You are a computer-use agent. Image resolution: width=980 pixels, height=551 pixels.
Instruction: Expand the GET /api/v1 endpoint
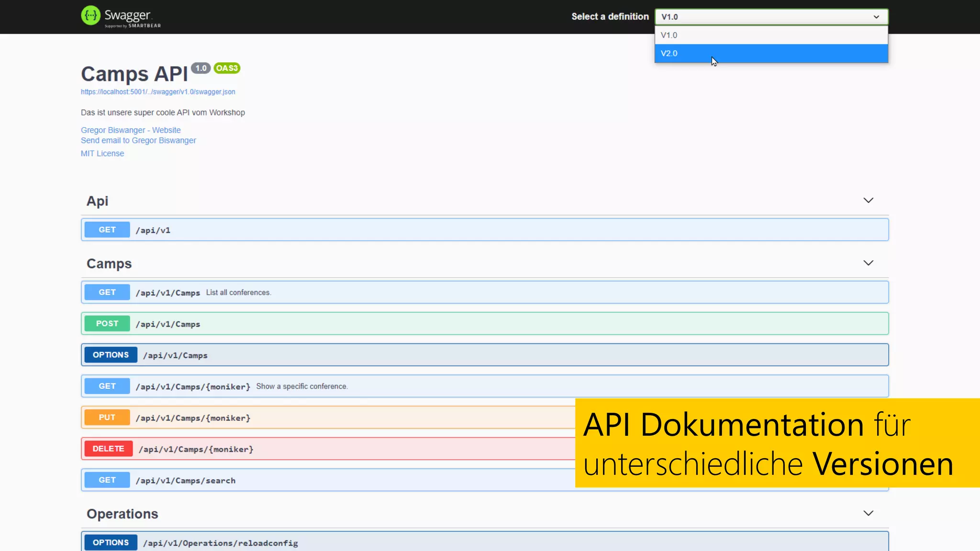point(485,230)
